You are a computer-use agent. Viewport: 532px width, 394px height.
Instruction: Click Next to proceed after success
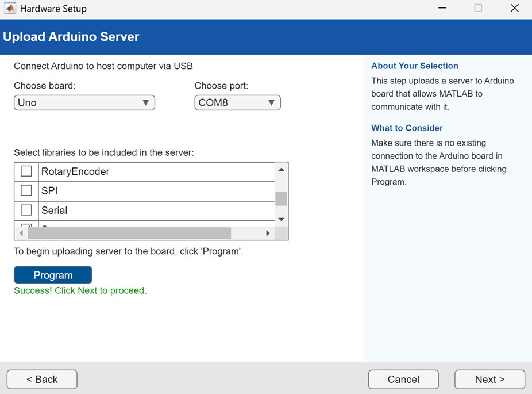(489, 379)
